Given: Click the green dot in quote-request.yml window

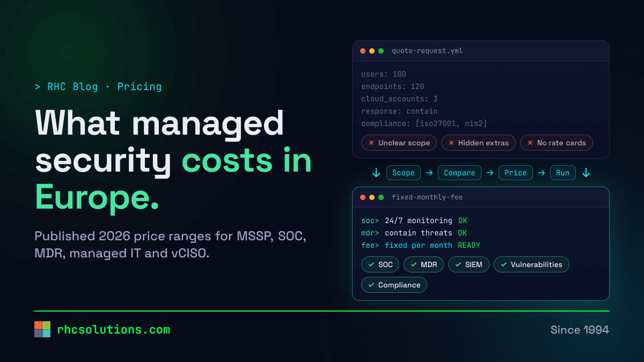Looking at the screenshot, I should click(381, 51).
